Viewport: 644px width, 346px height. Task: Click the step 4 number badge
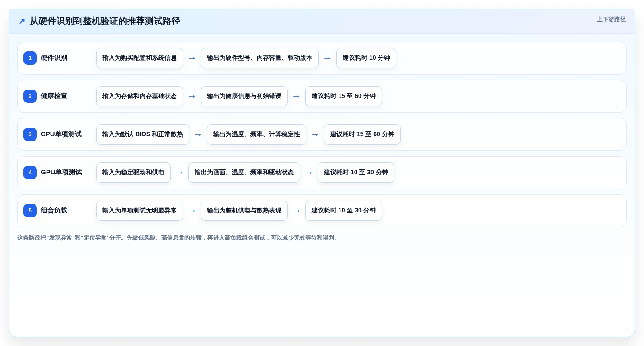point(30,173)
